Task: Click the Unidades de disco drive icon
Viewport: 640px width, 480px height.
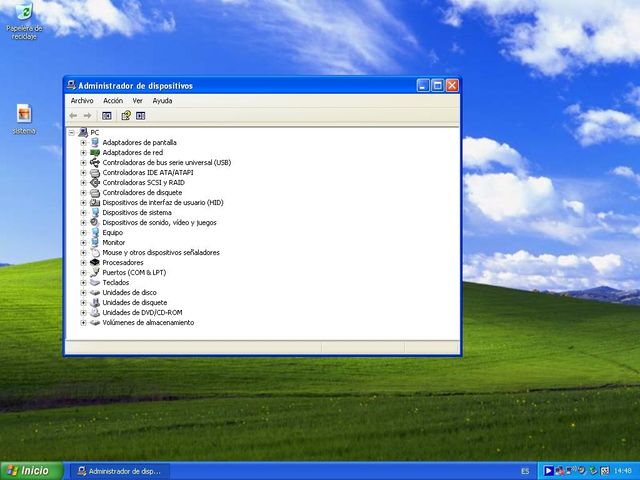Action: click(x=95, y=293)
